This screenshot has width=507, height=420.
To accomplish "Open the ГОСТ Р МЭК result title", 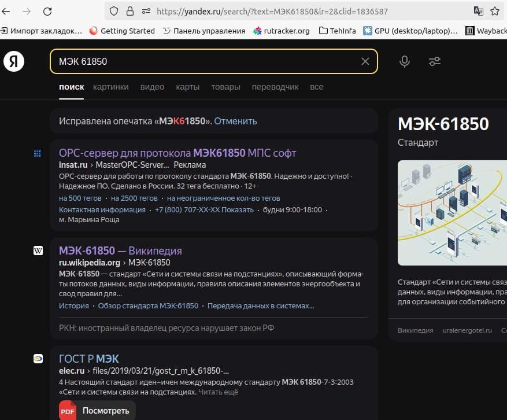I will click(x=89, y=359).
